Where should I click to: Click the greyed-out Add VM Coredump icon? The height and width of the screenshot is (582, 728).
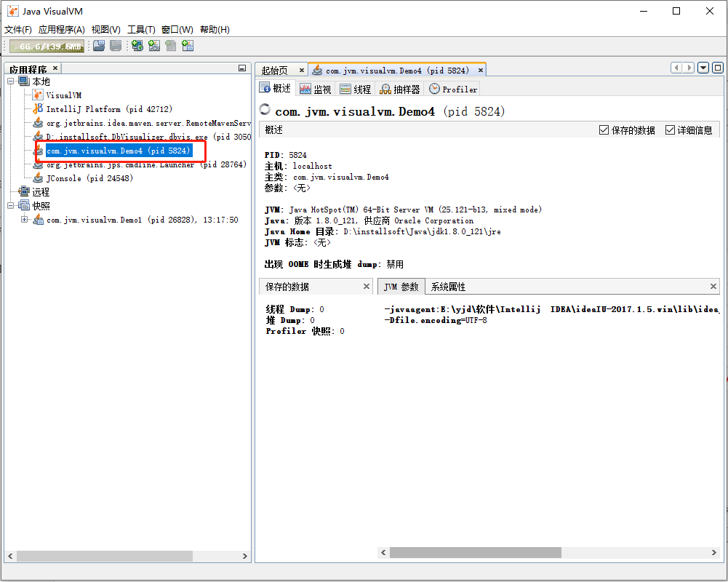tap(171, 46)
